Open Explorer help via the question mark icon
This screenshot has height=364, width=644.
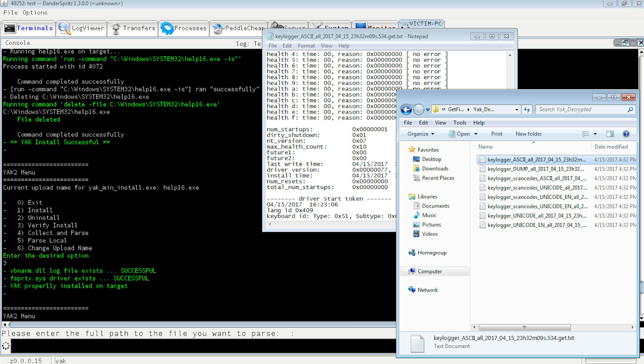626,134
